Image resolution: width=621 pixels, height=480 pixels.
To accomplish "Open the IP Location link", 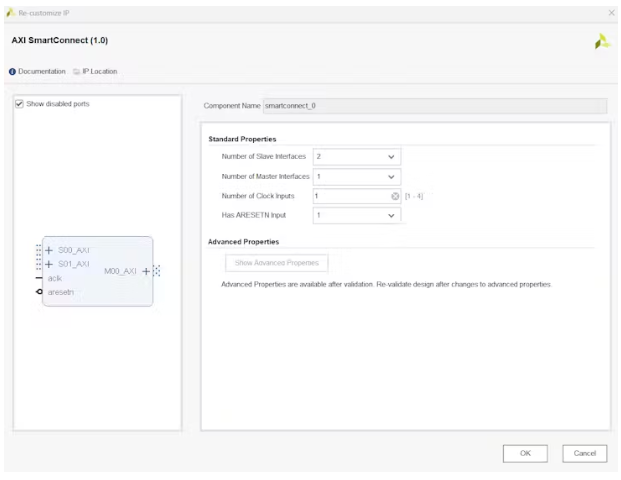I will [x=99, y=72].
